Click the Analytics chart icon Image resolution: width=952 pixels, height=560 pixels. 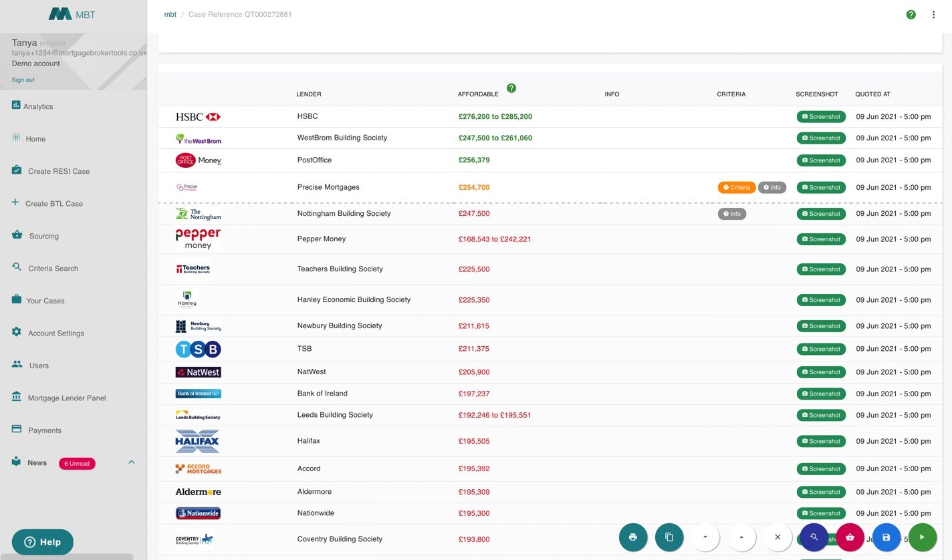16,105
